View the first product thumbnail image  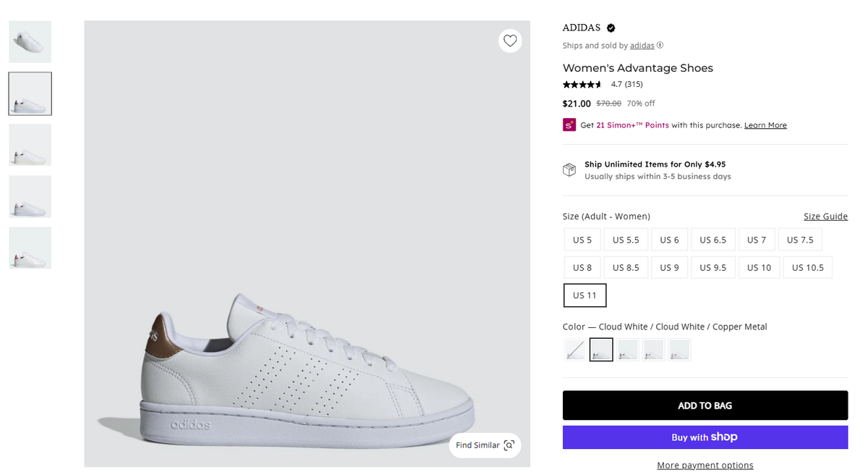point(30,42)
